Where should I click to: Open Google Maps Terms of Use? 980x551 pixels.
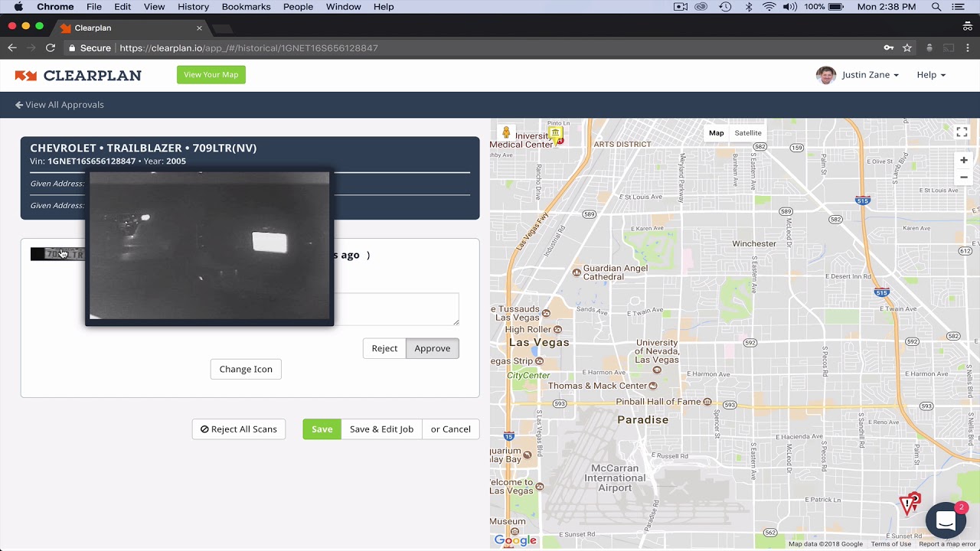point(890,544)
